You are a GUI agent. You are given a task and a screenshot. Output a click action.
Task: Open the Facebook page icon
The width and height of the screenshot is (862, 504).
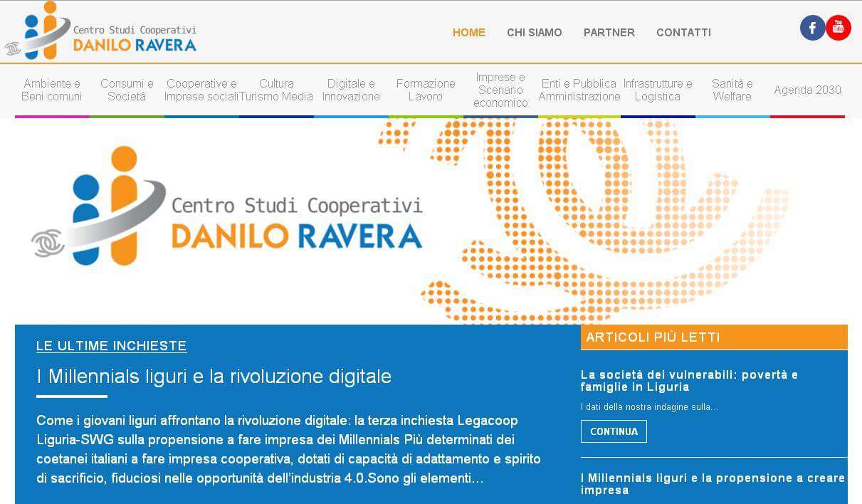812,28
